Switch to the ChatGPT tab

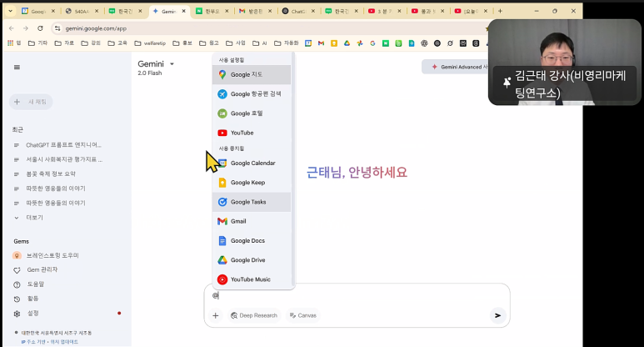(x=299, y=11)
